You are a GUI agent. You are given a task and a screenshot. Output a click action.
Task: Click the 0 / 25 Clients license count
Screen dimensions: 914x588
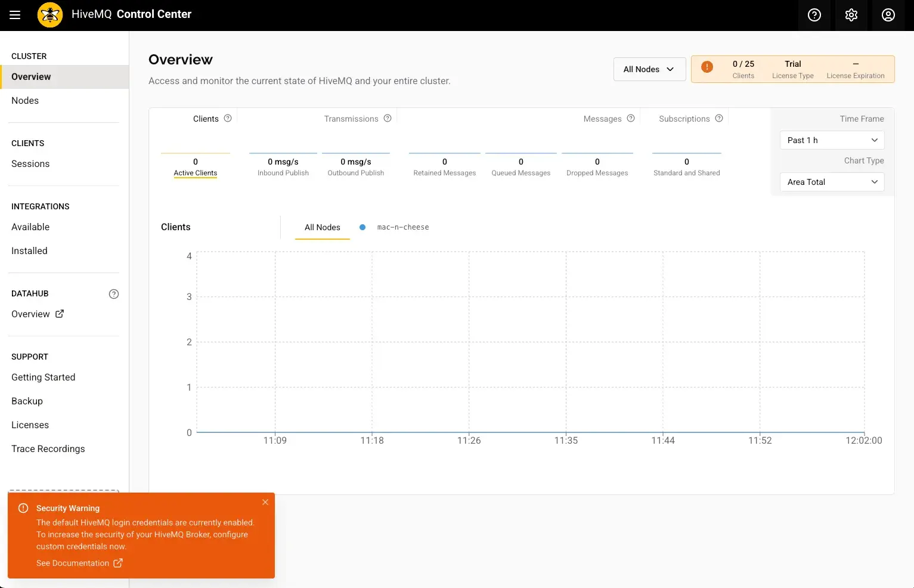click(x=743, y=69)
